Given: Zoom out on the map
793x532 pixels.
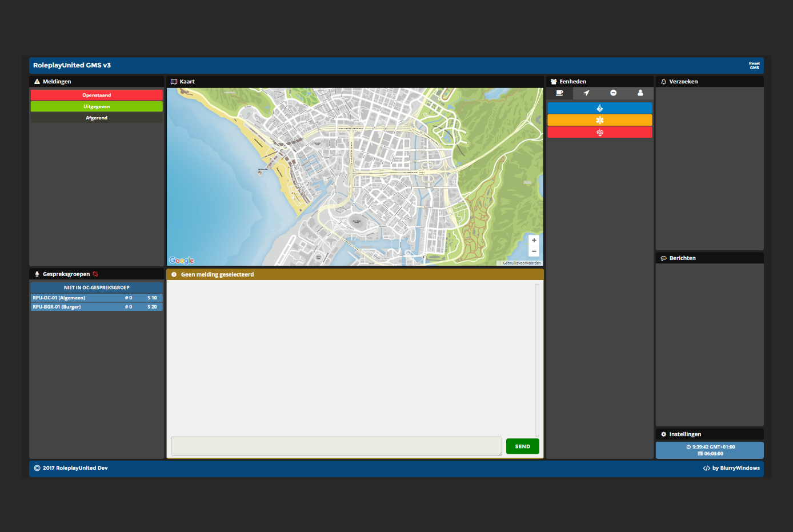Looking at the screenshot, I should coord(534,251).
